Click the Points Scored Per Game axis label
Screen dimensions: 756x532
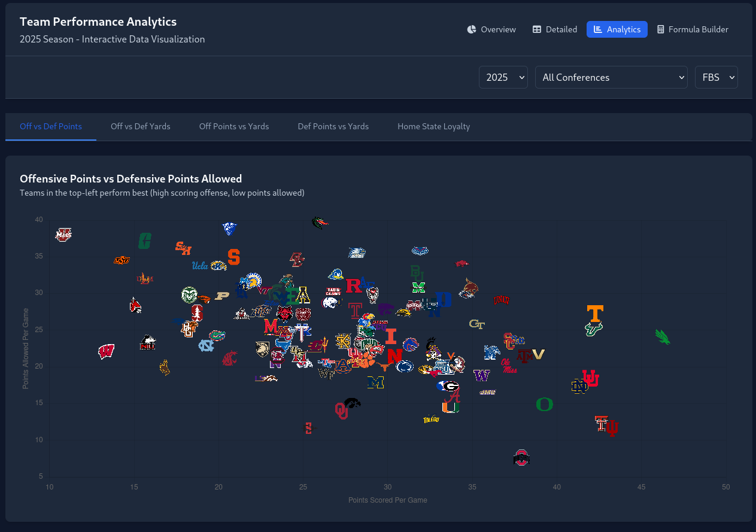coord(388,500)
